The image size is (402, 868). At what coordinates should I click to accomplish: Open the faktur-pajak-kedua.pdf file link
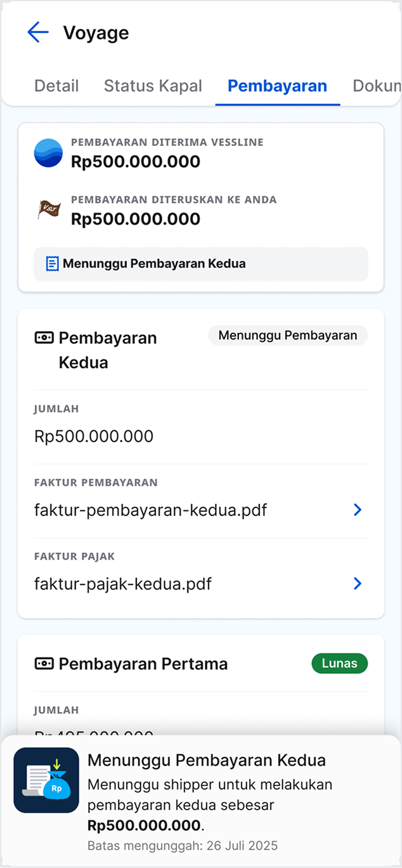click(x=123, y=584)
